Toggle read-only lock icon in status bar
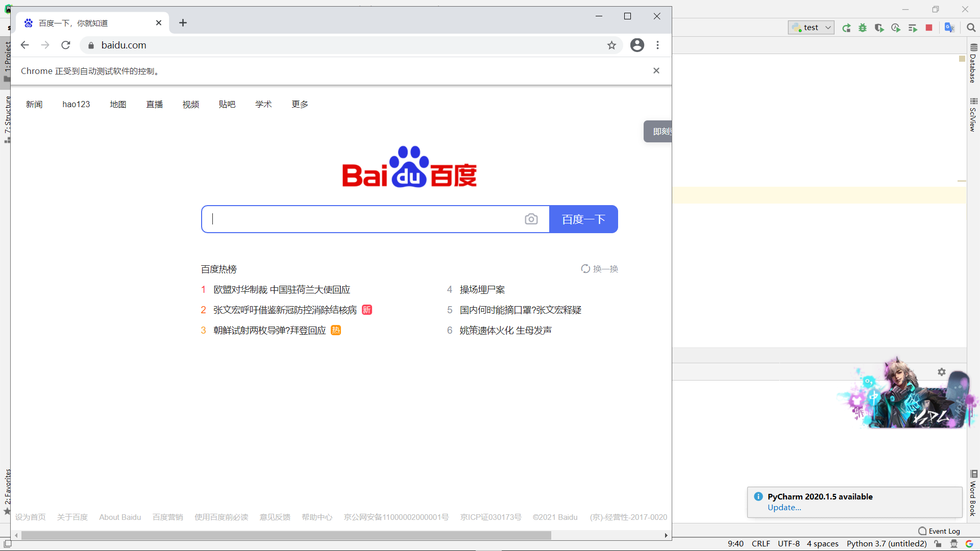 pyautogui.click(x=938, y=544)
